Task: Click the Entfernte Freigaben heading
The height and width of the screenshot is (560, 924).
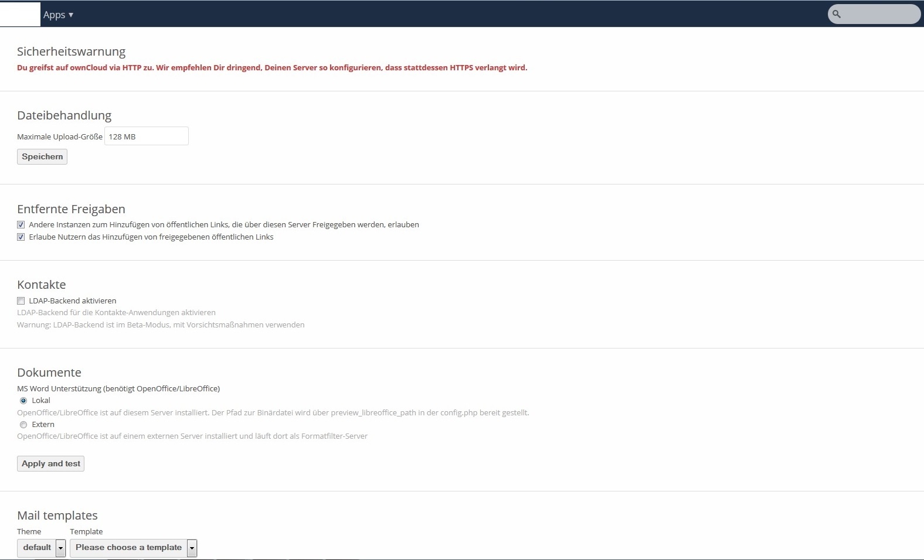Action: click(71, 209)
